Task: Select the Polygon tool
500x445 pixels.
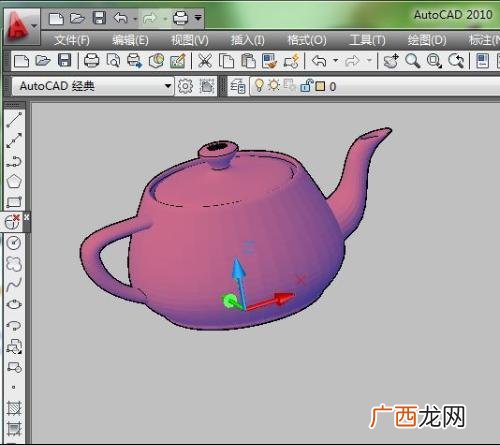Action: point(14,181)
